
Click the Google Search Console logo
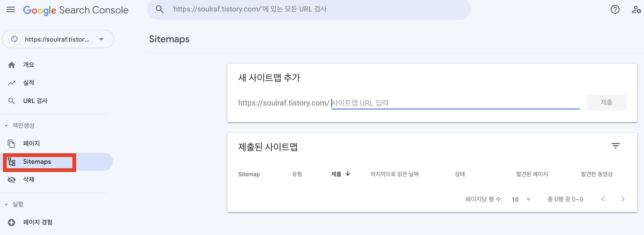[76, 10]
